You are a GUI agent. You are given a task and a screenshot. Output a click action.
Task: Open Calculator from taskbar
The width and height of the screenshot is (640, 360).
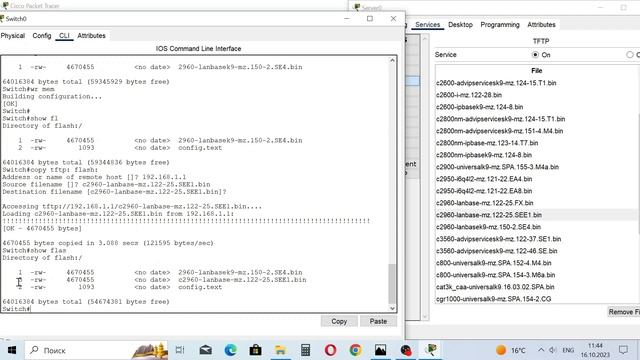(x=305, y=350)
